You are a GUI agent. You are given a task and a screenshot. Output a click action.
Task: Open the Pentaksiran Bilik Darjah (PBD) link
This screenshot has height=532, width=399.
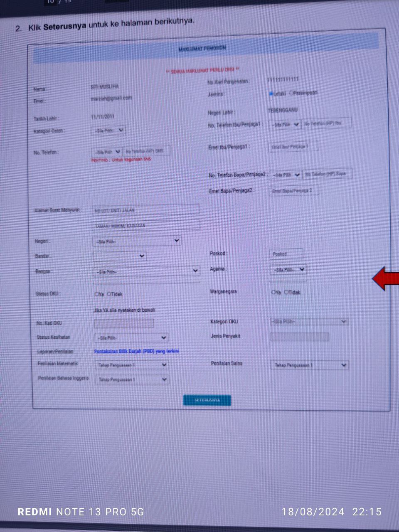tap(136, 351)
